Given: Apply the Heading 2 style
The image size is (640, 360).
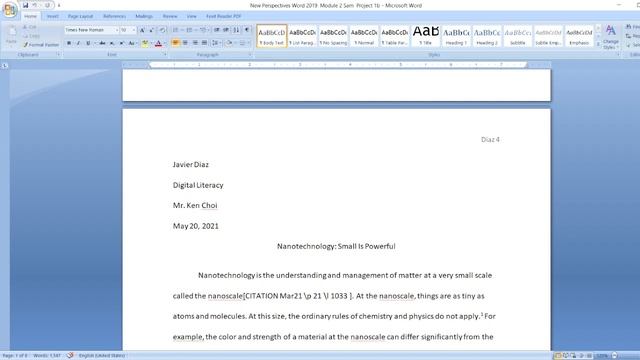Looking at the screenshot, I should (487, 36).
